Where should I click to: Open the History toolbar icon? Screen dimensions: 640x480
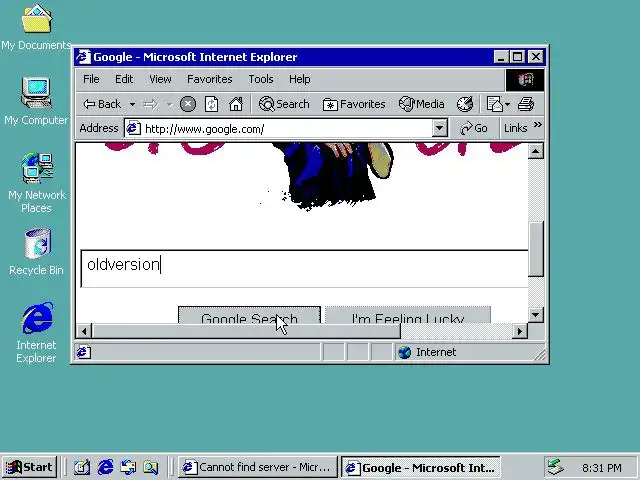(464, 104)
